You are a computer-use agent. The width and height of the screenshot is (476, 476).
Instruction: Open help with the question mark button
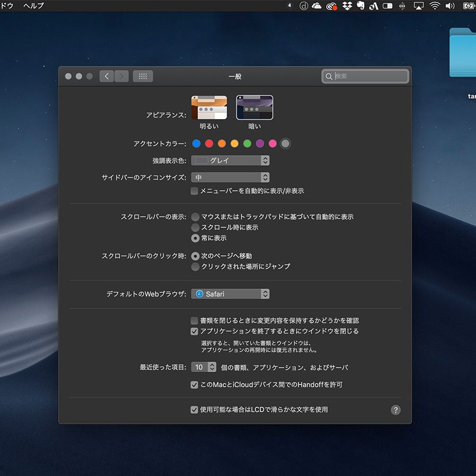click(x=396, y=410)
